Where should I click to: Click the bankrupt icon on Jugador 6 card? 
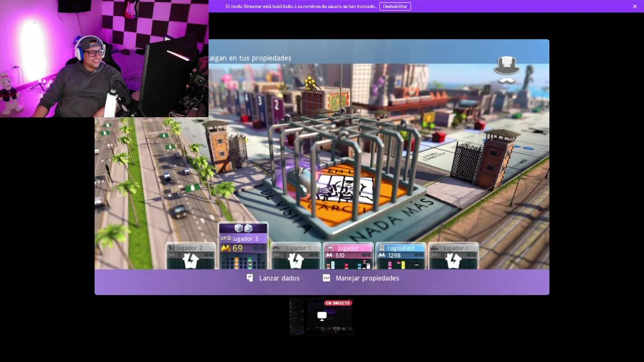tap(453, 260)
